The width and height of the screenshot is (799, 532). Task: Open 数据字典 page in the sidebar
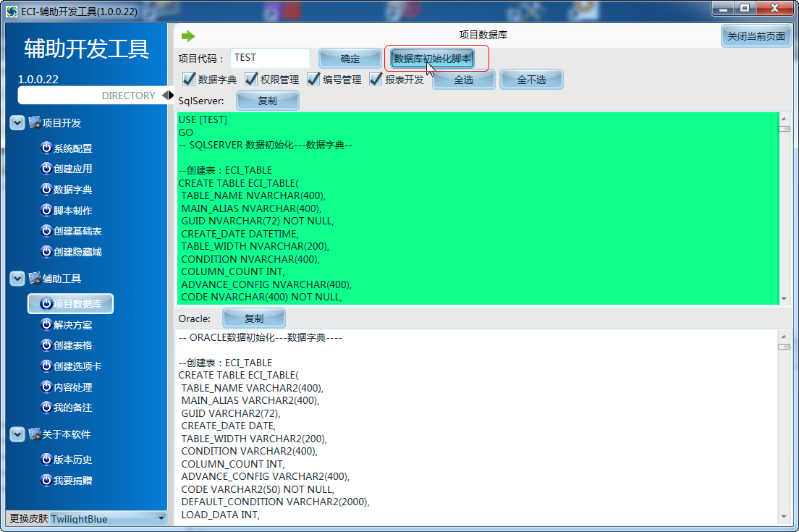point(72,190)
